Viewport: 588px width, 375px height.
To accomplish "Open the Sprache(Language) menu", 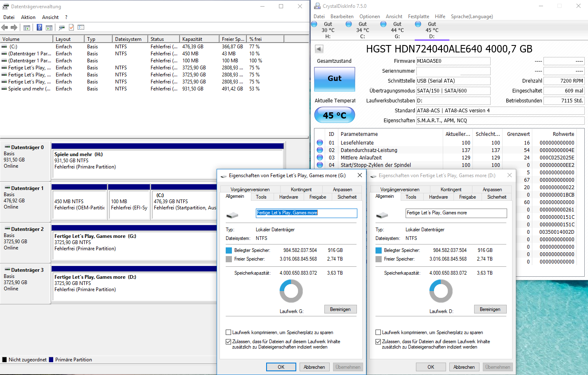I will (472, 17).
